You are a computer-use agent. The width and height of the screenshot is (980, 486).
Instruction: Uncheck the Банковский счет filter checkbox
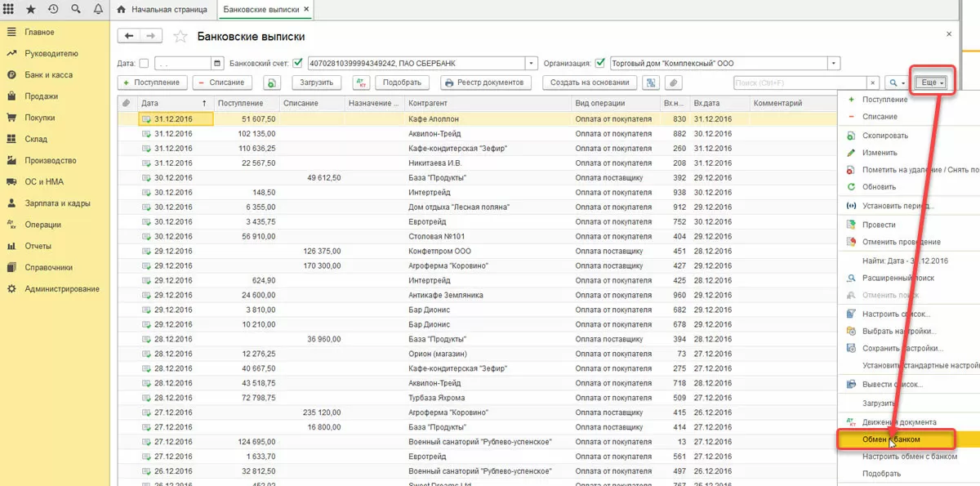point(297,63)
